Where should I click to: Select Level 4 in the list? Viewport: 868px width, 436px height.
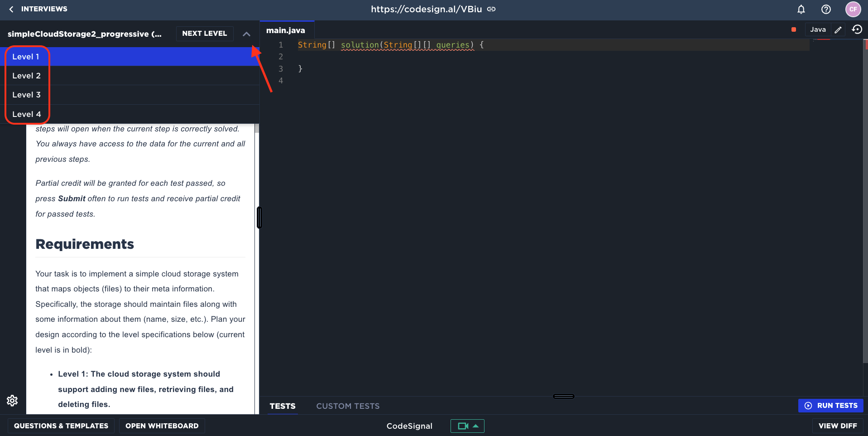(x=129, y=114)
